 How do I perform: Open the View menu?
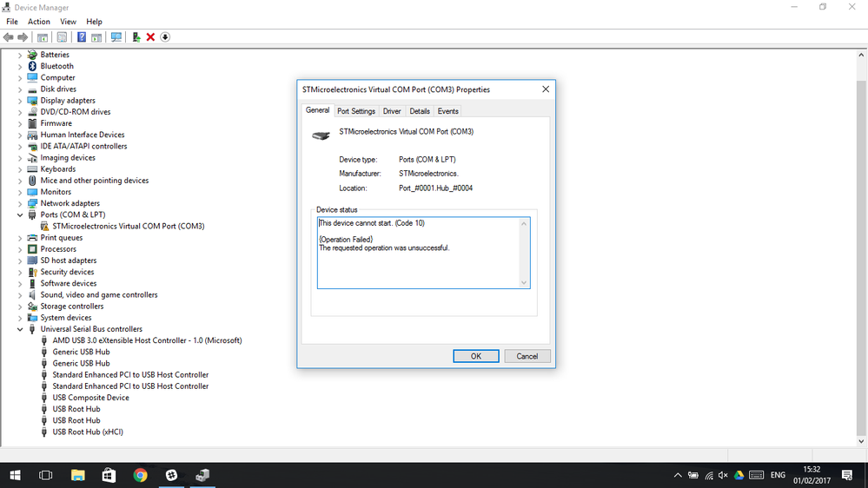[x=68, y=22]
